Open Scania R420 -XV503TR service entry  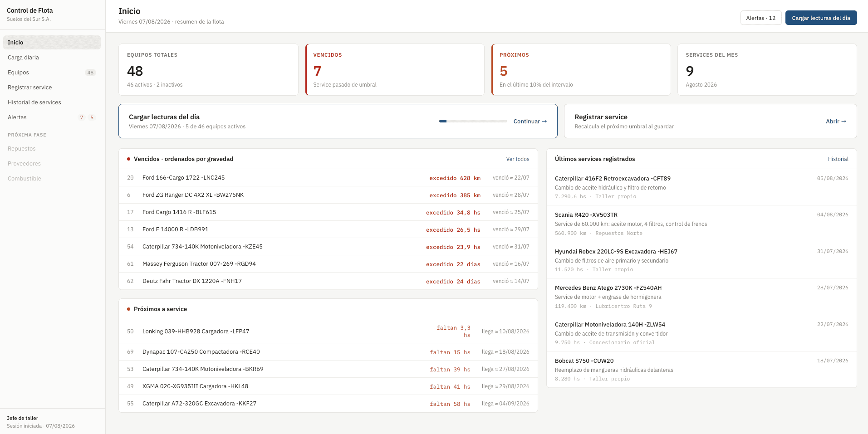pos(701,224)
